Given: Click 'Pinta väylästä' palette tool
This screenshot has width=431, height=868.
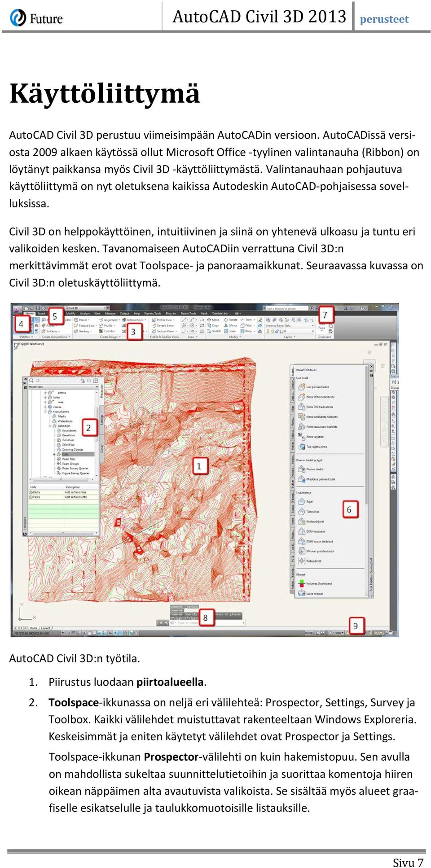Looking at the screenshot, I should pos(310,437).
